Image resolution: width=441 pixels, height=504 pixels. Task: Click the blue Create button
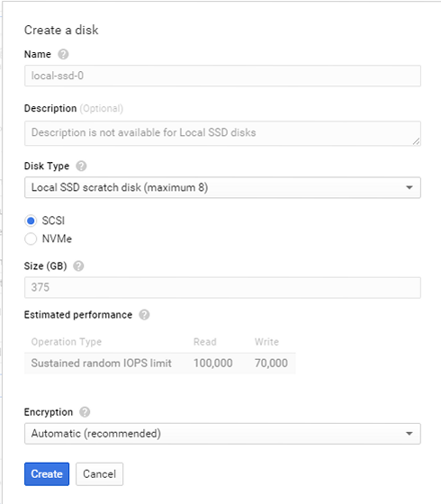coord(47,474)
